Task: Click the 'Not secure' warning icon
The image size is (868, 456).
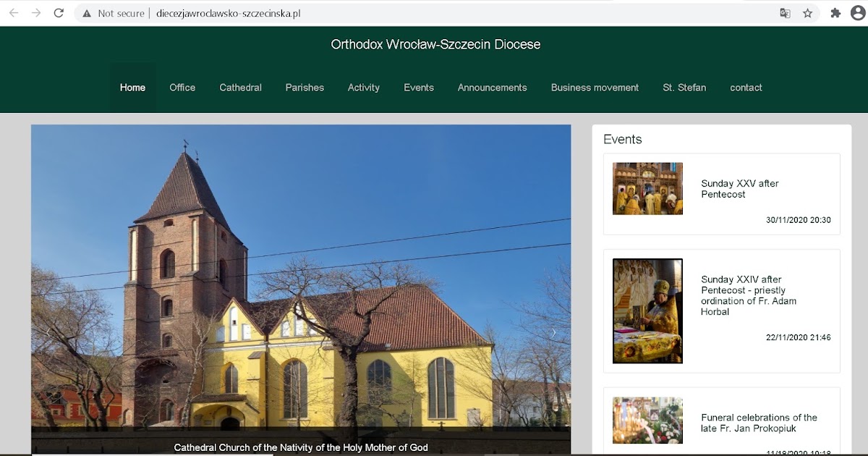Action: click(86, 12)
